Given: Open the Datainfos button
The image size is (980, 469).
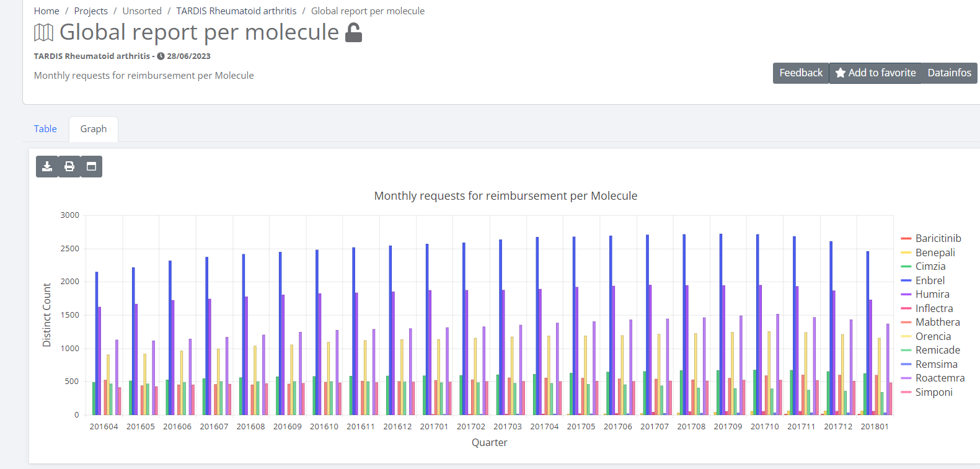Looking at the screenshot, I should [949, 73].
